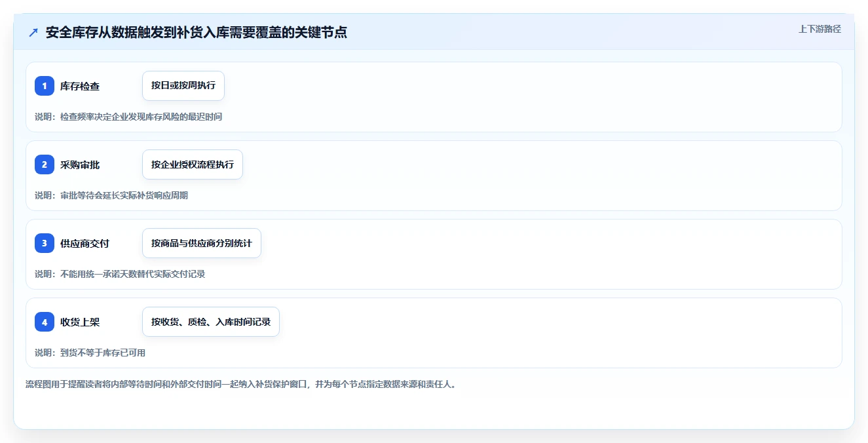Click step number 4 badge for 收货上架
This screenshot has width=868, height=443.
45,322
